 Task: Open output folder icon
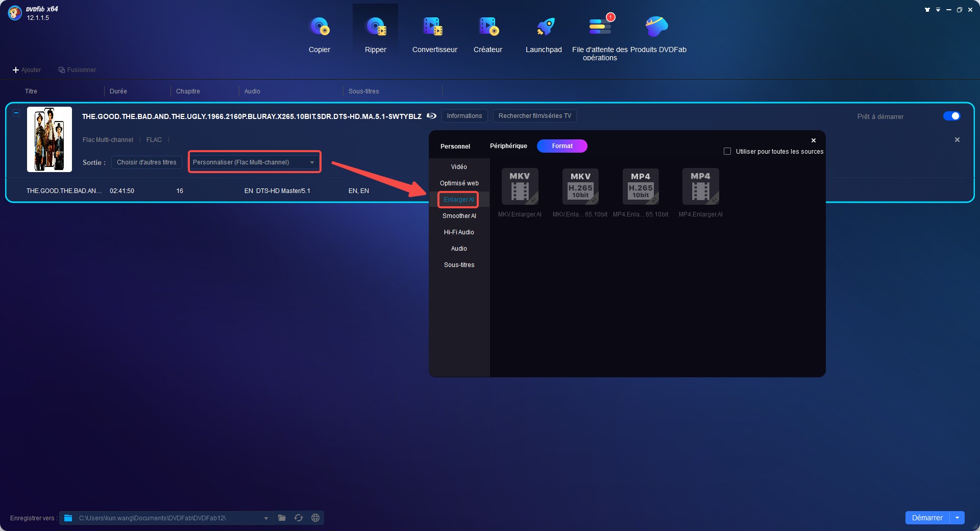[x=282, y=518]
